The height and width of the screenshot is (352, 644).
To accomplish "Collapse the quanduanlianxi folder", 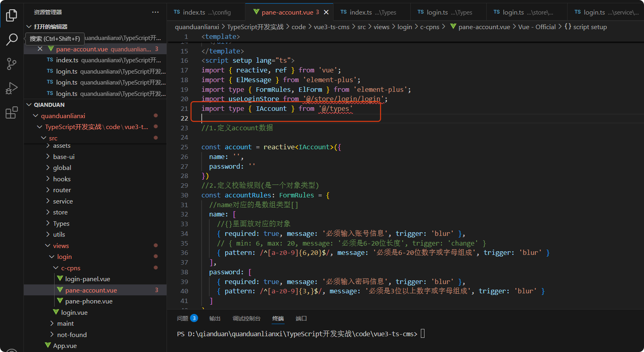I will 36,116.
